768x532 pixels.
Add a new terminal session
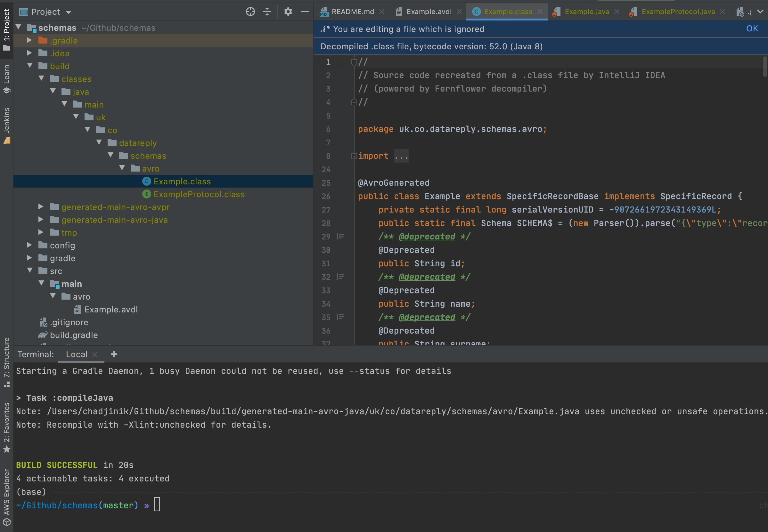coord(114,354)
